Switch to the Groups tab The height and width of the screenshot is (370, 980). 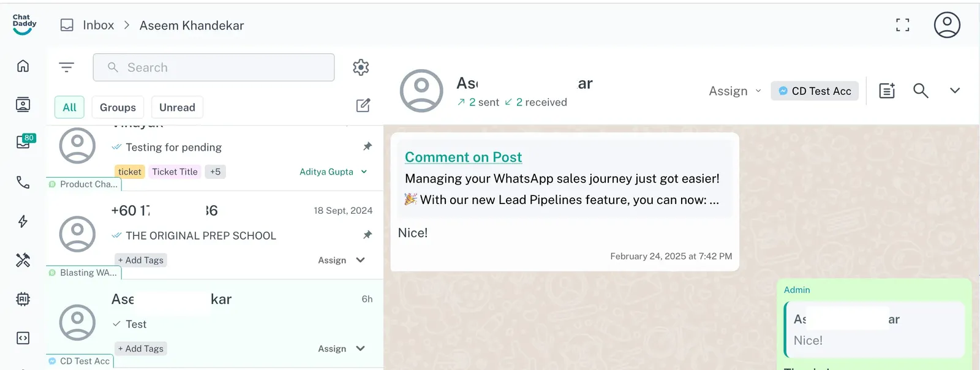[x=118, y=107]
